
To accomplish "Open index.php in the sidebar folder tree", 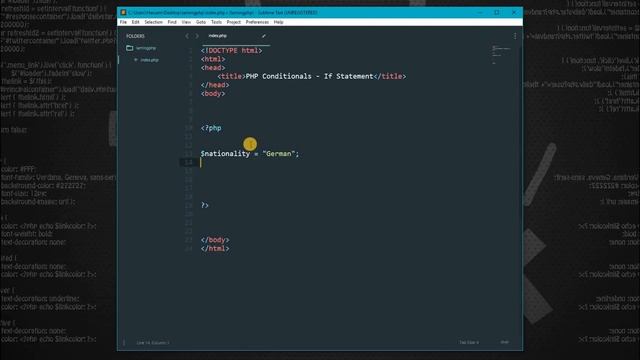I will [x=149, y=60].
